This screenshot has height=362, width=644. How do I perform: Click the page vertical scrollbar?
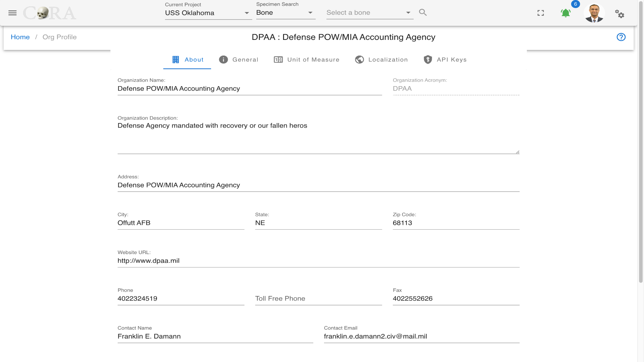click(641, 142)
